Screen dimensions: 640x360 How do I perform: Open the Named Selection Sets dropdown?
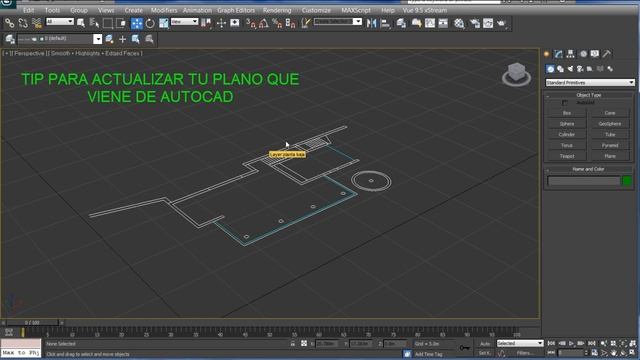(338, 21)
